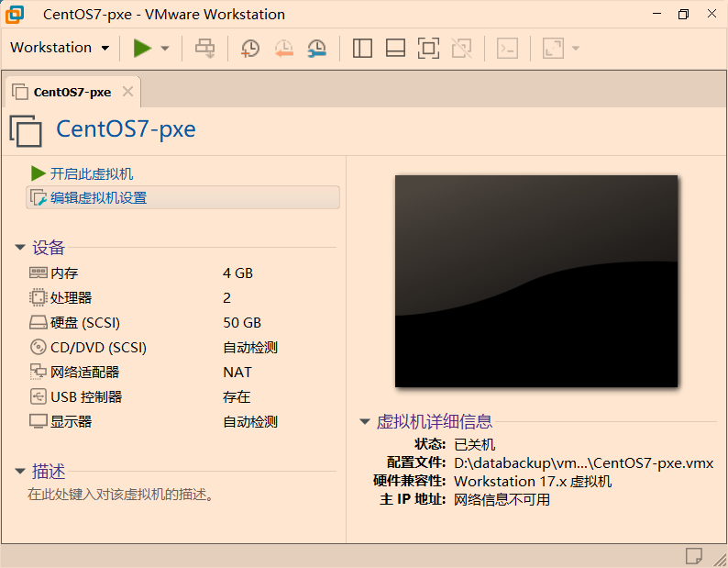Click the VMware Workstation logo icon
This screenshot has width=728, height=568.
[15, 15]
